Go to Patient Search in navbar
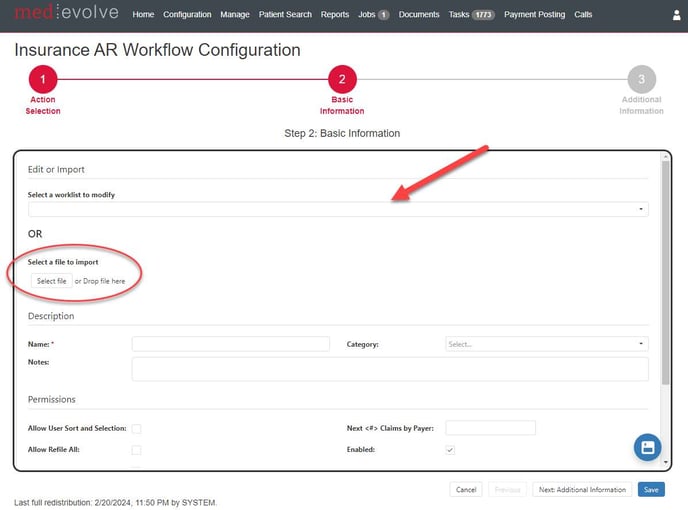Image resolution: width=688 pixels, height=510 pixels. click(x=285, y=15)
